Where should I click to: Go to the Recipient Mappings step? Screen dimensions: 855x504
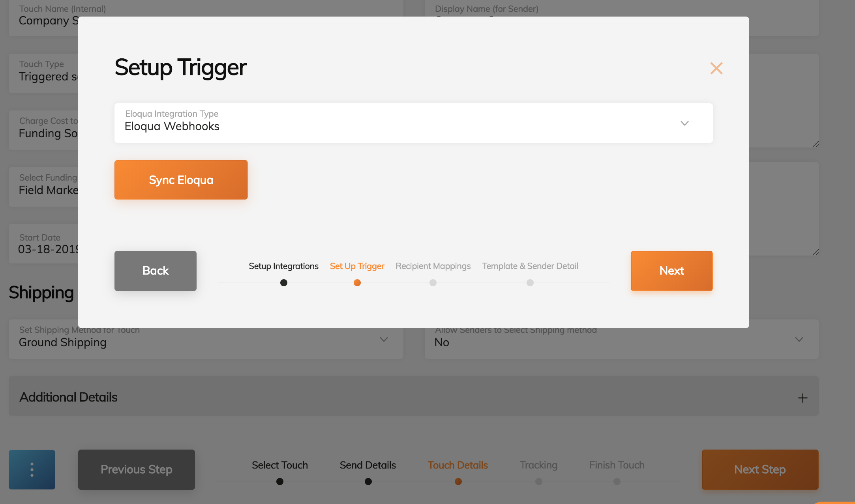tap(433, 266)
